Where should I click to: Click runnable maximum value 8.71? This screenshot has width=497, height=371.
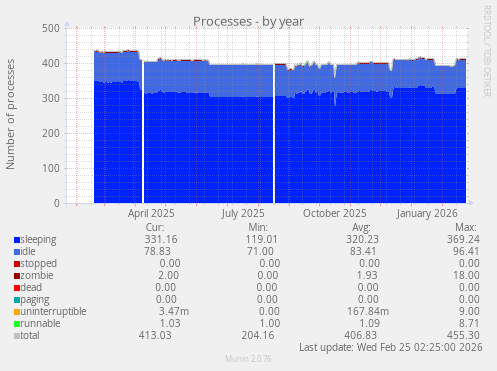[x=469, y=323]
